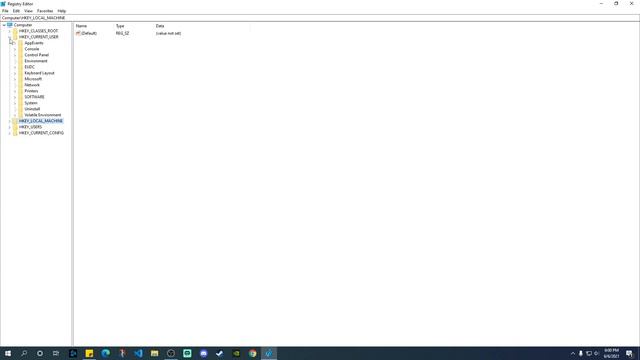This screenshot has width=640, height=360.
Task: Click the Microsoft key folder icon
Action: (x=21, y=79)
